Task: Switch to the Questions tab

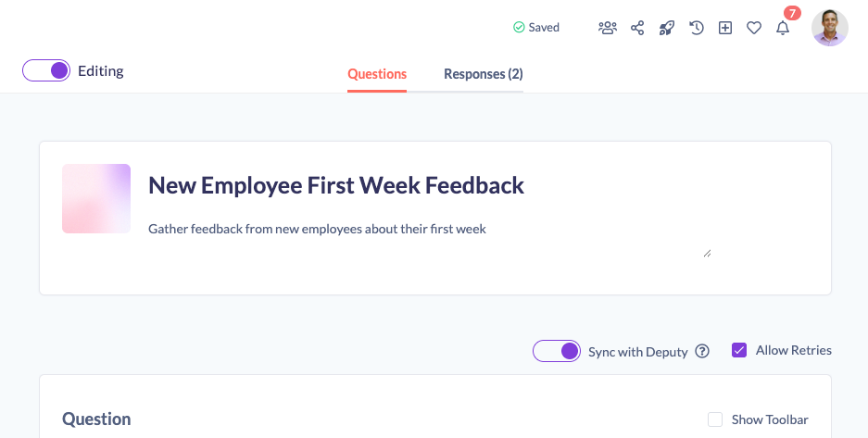Action: [377, 74]
